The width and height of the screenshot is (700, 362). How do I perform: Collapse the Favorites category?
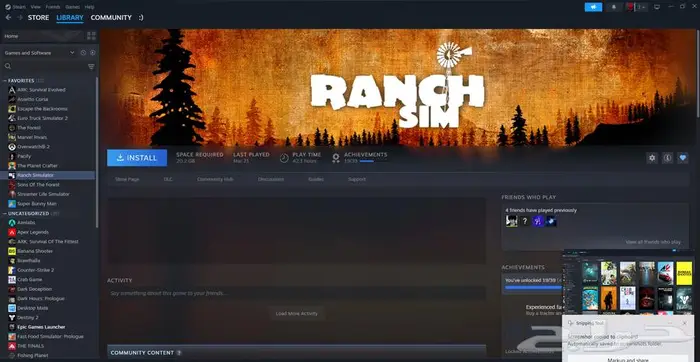pyautogui.click(x=5, y=81)
